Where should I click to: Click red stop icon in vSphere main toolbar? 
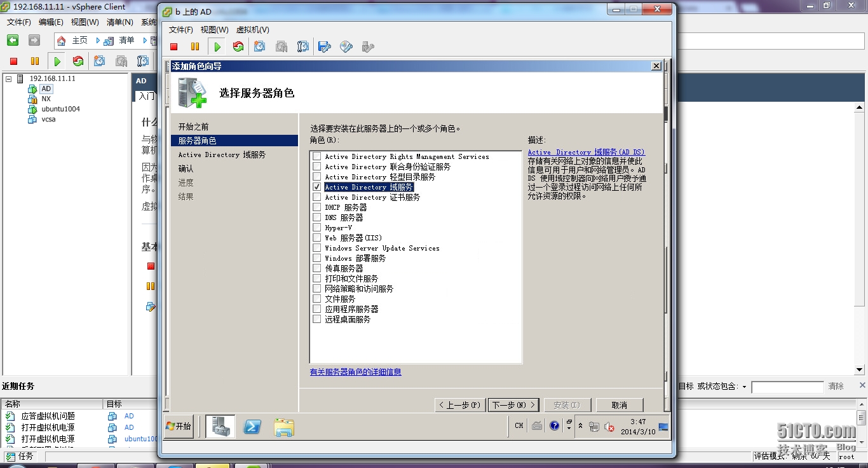[x=13, y=61]
